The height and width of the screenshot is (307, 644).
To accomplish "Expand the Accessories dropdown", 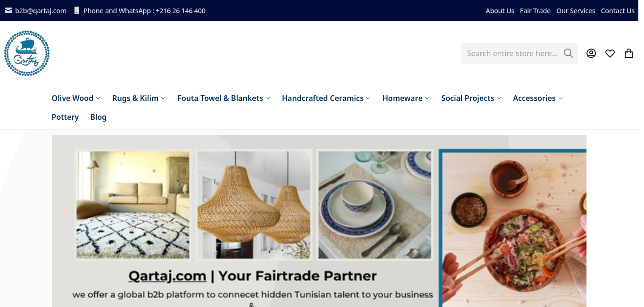I will (538, 98).
